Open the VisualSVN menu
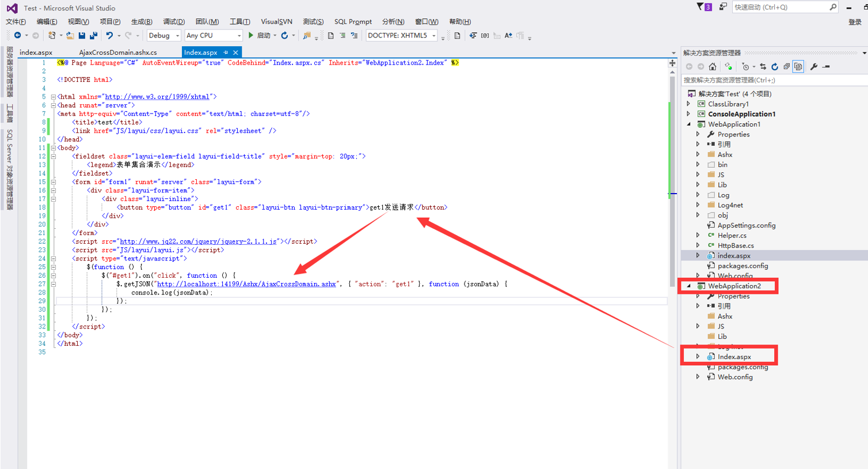Screen dimensions: 868x469 [277, 22]
